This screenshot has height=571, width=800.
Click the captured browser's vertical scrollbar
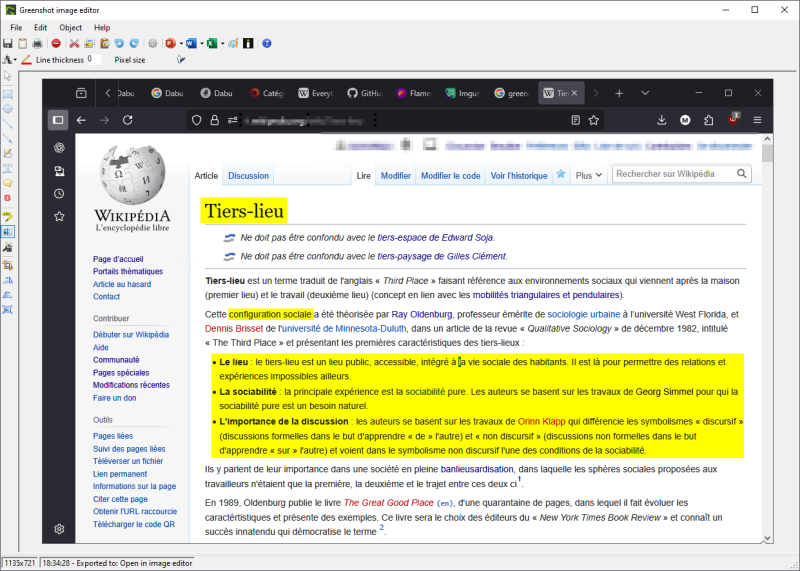pos(767,339)
